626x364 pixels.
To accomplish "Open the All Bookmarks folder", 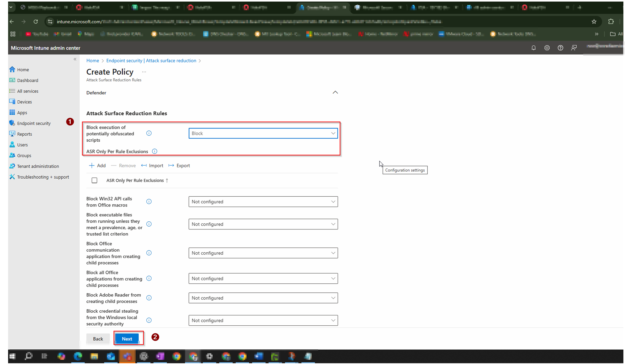I will tap(616, 34).
